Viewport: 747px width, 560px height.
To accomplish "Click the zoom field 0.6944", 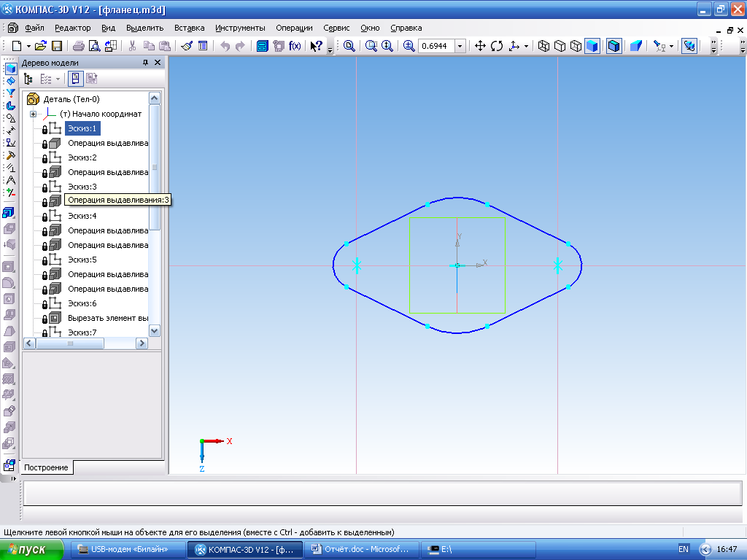I will click(x=436, y=46).
